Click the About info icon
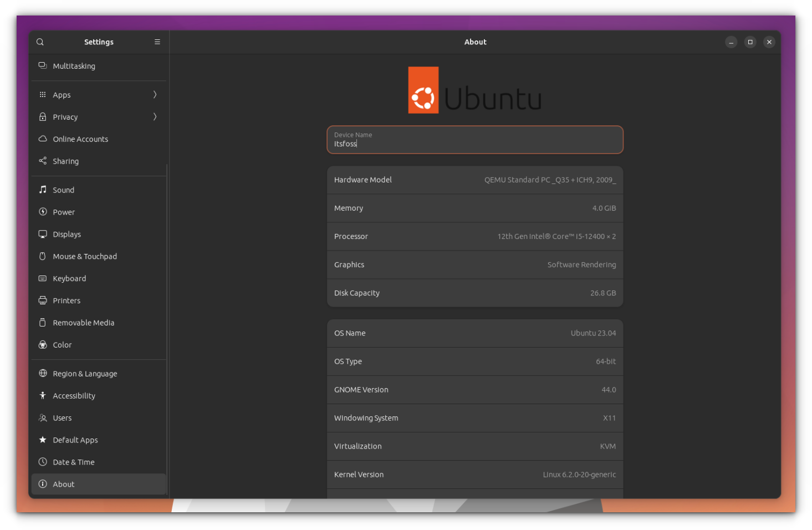 (x=43, y=484)
